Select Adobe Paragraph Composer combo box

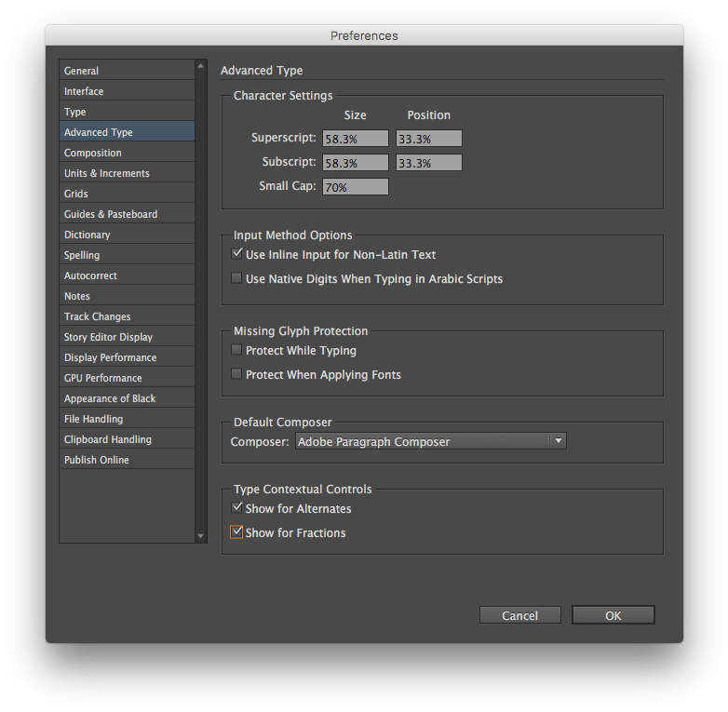(430, 441)
